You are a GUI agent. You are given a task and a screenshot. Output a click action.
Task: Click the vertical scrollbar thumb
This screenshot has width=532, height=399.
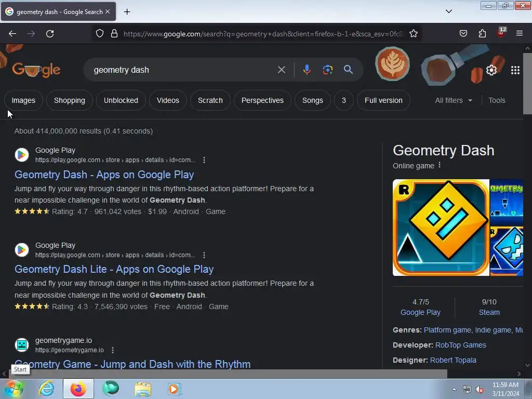coord(527,84)
